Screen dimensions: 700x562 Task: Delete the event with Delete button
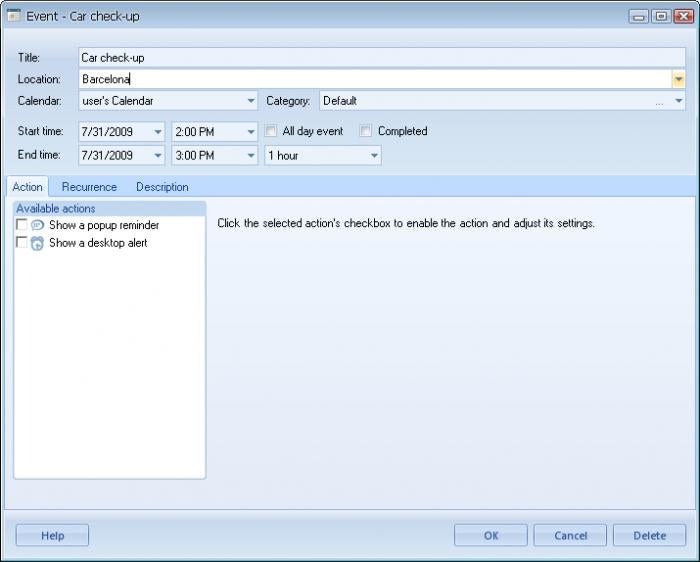click(x=650, y=535)
